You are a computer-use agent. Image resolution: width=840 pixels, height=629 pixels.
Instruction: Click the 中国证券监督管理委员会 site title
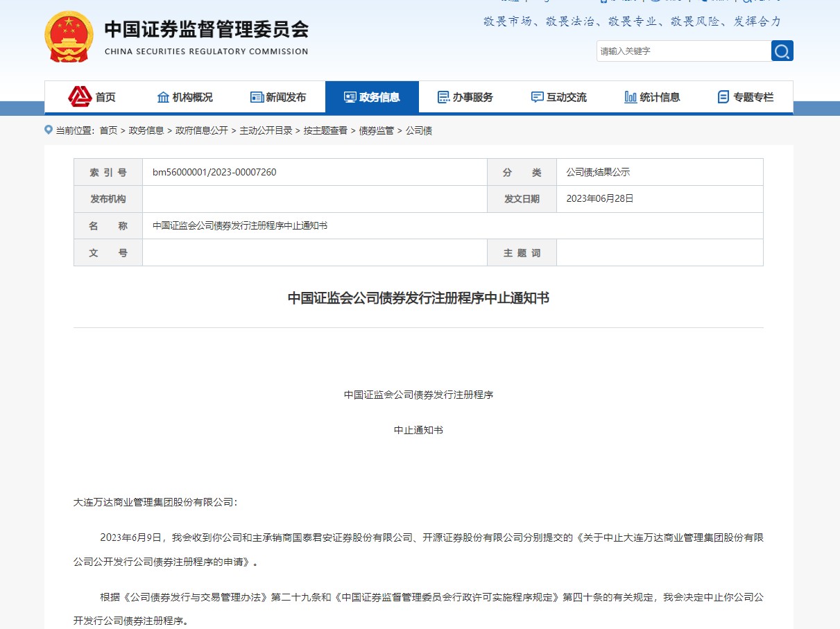point(206,29)
